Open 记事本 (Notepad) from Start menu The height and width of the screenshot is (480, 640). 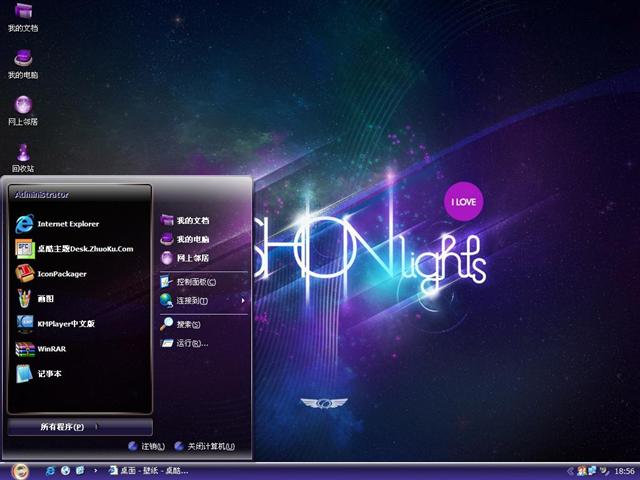pos(48,374)
